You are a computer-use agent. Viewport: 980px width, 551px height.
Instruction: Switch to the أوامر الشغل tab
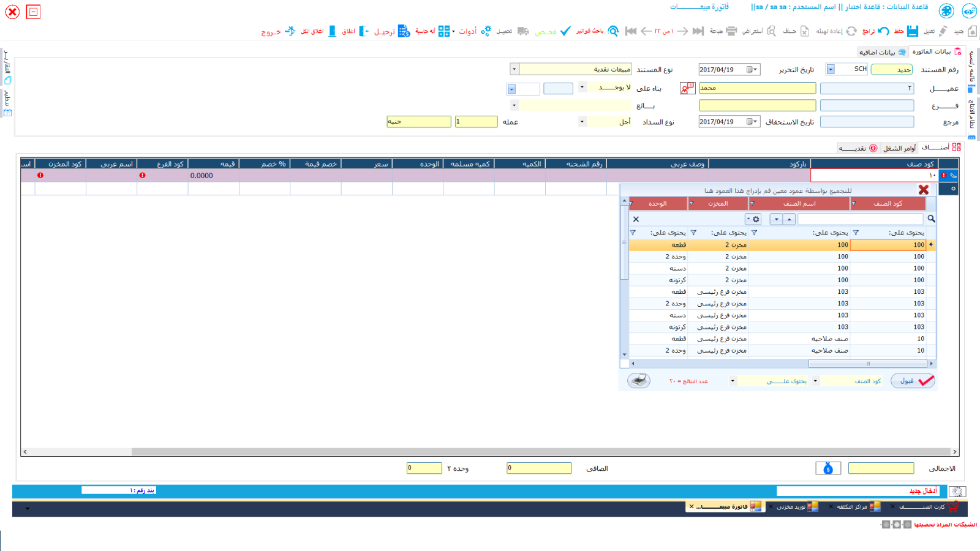[899, 148]
